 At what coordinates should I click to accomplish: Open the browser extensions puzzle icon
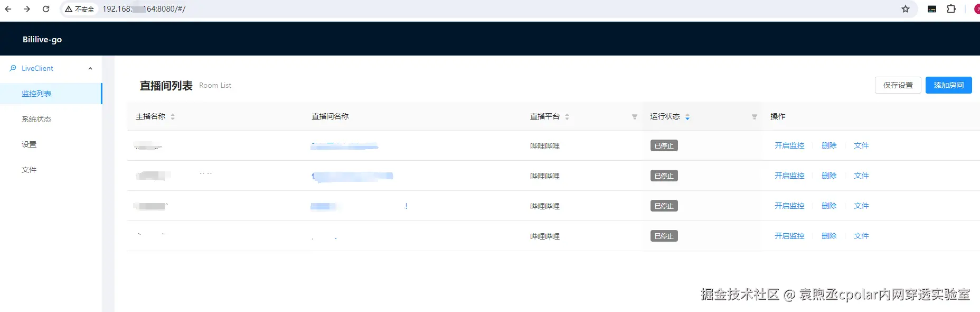tap(951, 9)
